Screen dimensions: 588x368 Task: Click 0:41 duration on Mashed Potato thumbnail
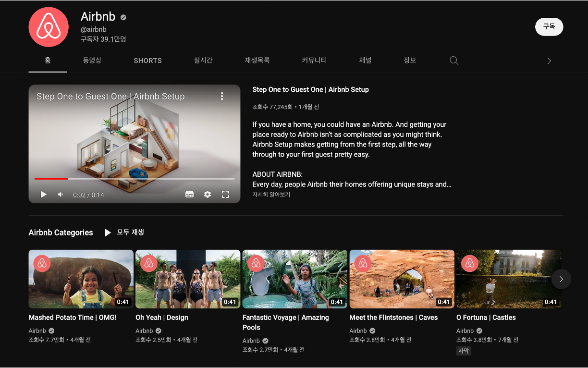[x=123, y=302]
